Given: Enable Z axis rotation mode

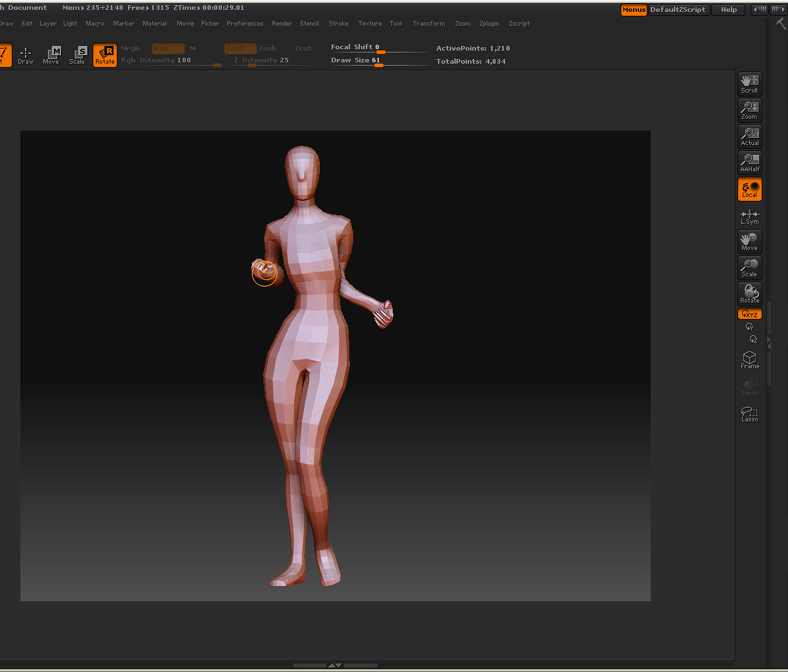Looking at the screenshot, I should pos(753,339).
